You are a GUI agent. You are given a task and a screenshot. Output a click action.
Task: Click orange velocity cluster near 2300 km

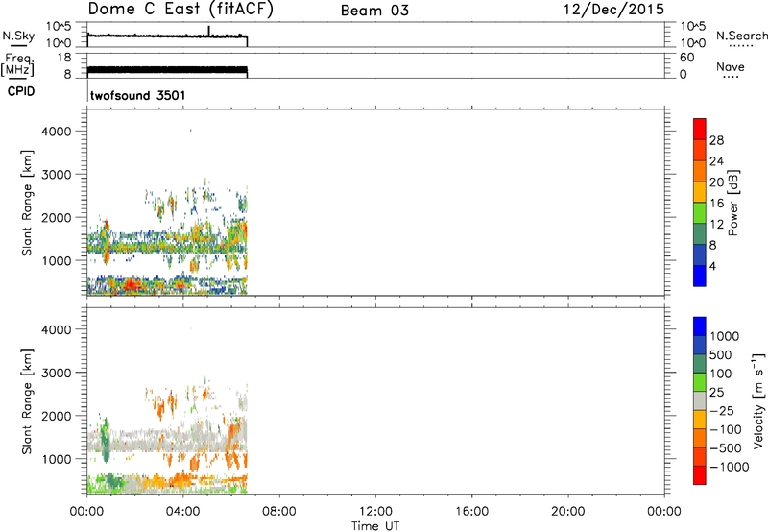159,407
